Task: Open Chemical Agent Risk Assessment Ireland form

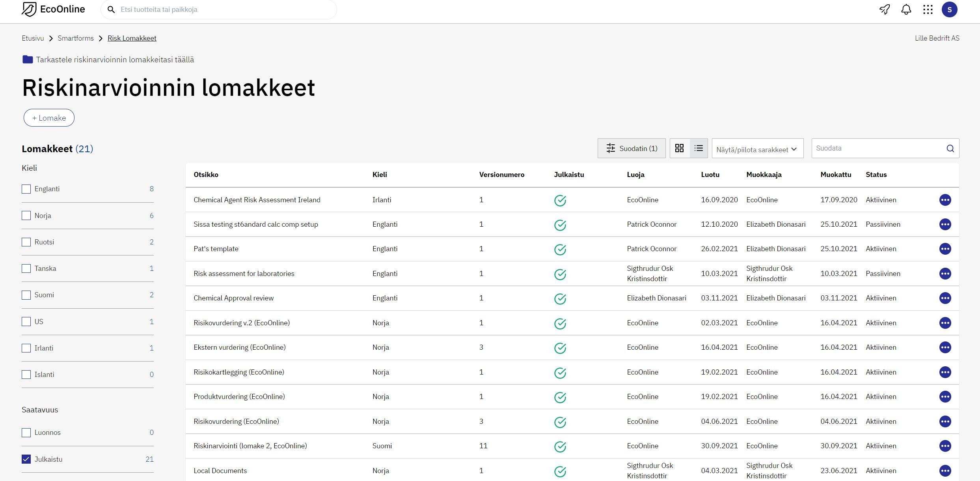Action: (257, 200)
